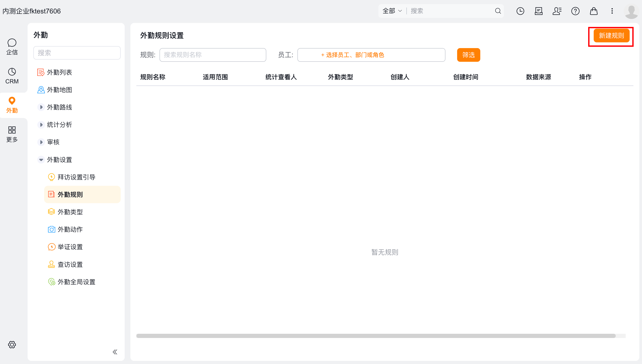The image size is (642, 364).
Task: Click 选择员工、部门或角色 selector
Action: click(371, 55)
